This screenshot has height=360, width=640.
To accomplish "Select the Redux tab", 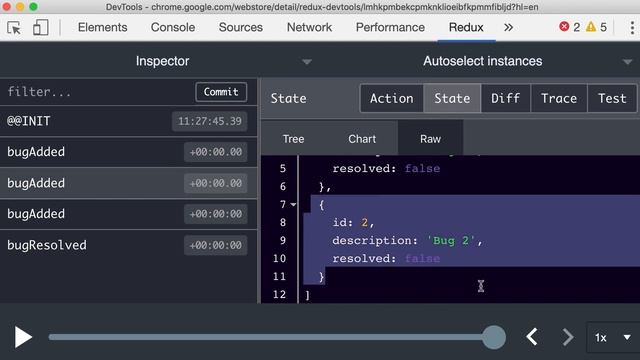I will click(466, 27).
